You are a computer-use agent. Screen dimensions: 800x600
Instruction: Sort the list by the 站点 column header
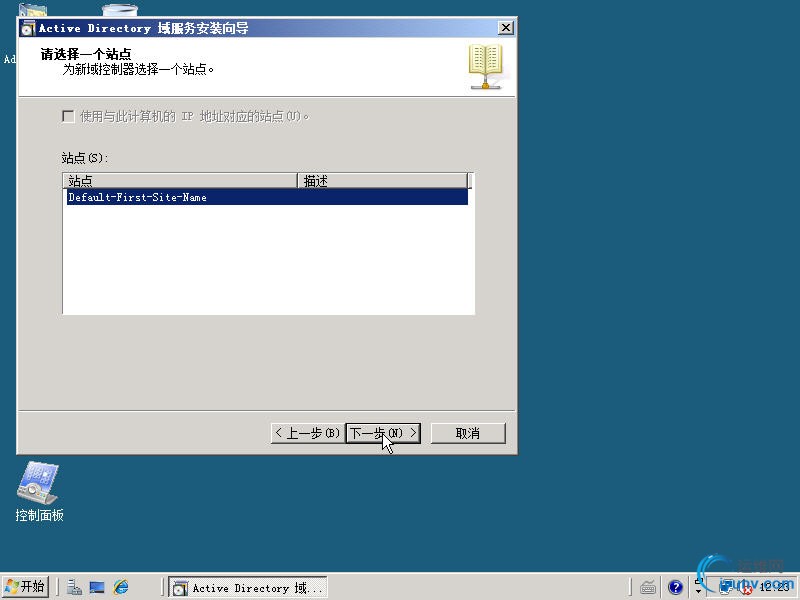tap(180, 181)
